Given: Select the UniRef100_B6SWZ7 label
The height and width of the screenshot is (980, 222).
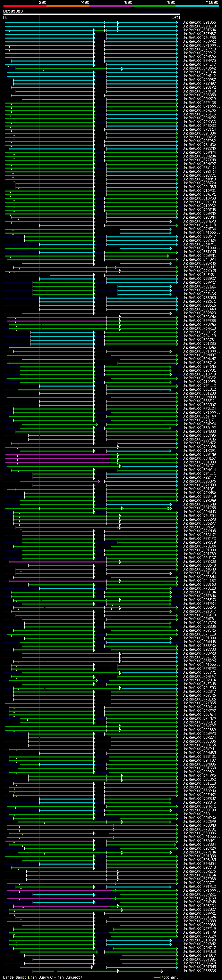Looking at the screenshot, I should point(199,909).
